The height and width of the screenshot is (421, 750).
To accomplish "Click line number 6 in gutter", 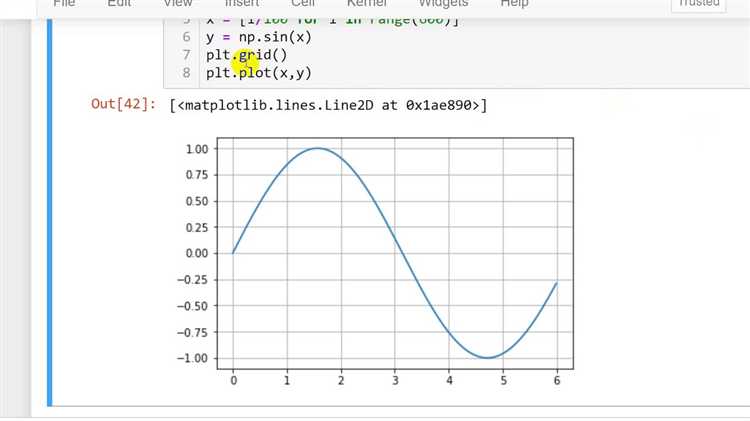I will (x=187, y=37).
